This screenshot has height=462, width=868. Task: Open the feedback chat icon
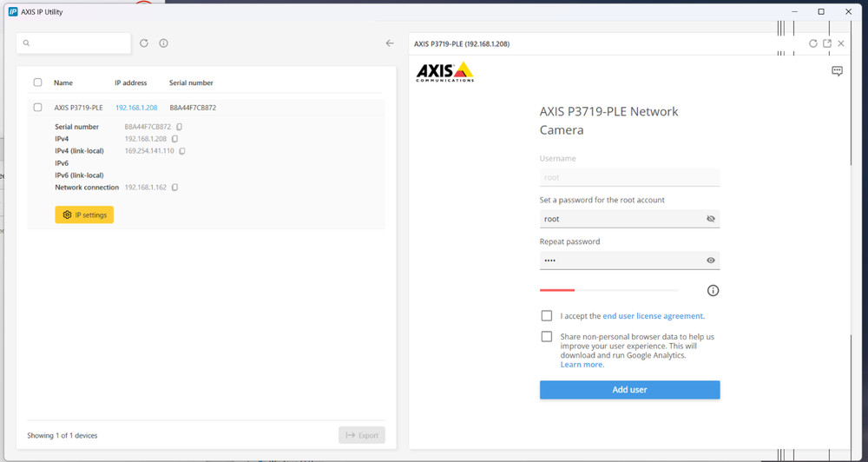pyautogui.click(x=837, y=71)
